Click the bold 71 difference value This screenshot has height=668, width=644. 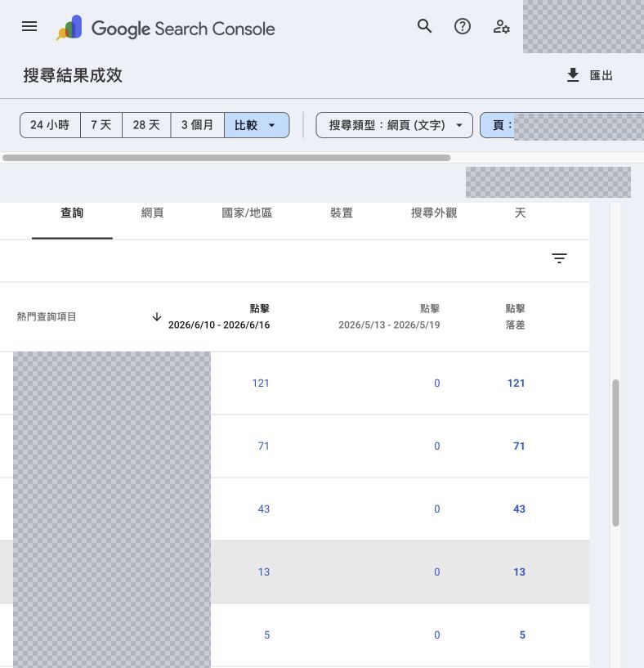519,446
